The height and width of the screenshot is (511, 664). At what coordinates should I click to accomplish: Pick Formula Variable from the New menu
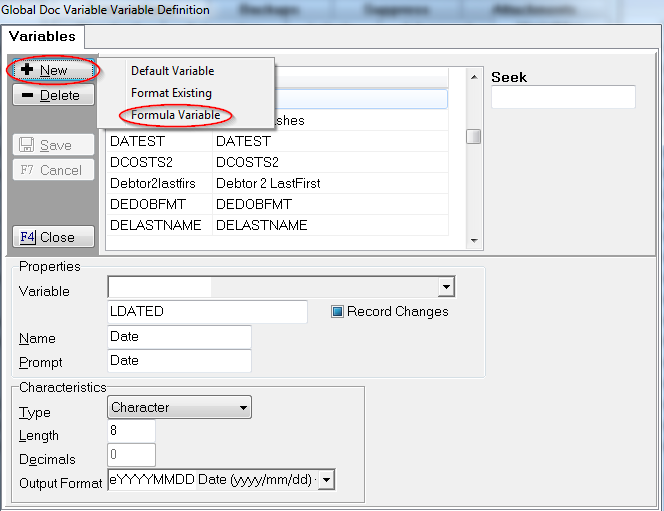[175, 115]
